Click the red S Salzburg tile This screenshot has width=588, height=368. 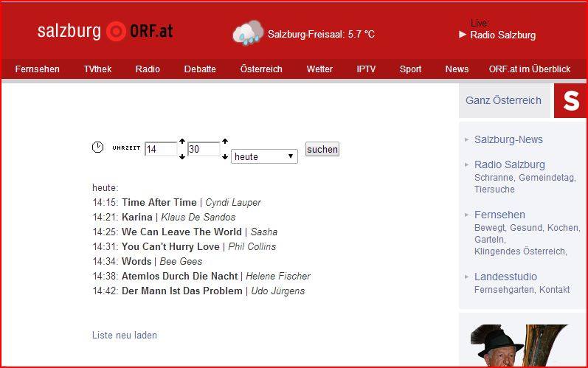click(570, 100)
